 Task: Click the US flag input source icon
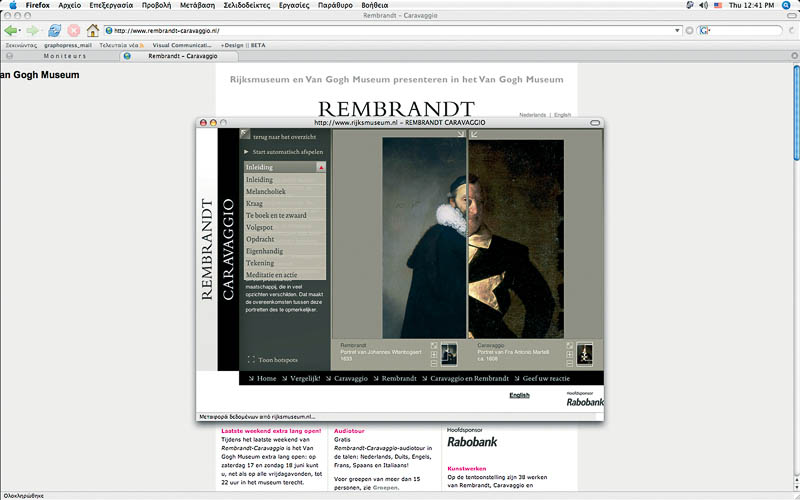pos(718,5)
